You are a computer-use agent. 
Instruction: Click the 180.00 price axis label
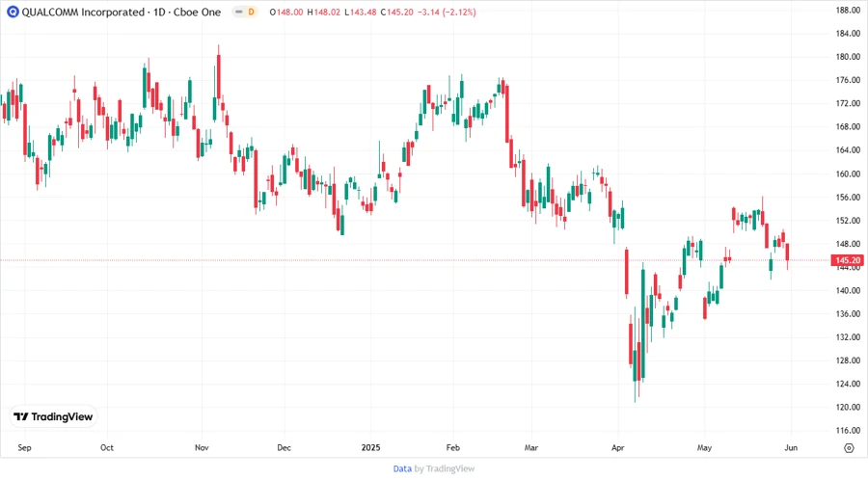848,57
